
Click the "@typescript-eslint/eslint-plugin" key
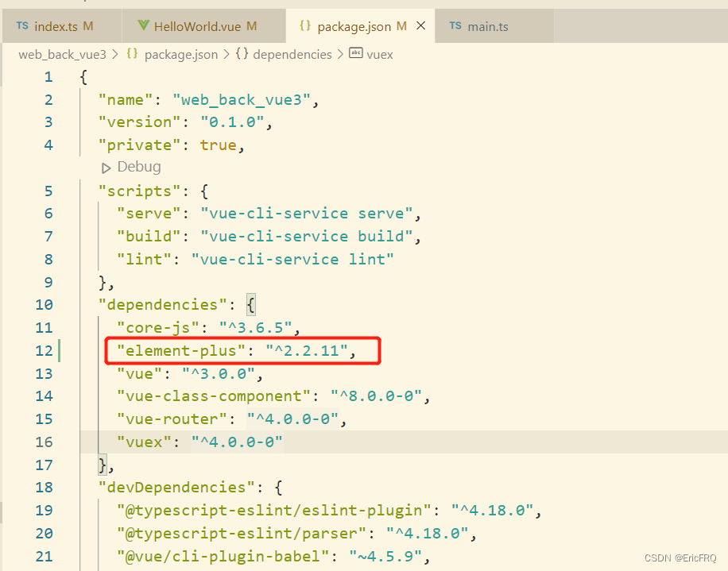[274, 510]
